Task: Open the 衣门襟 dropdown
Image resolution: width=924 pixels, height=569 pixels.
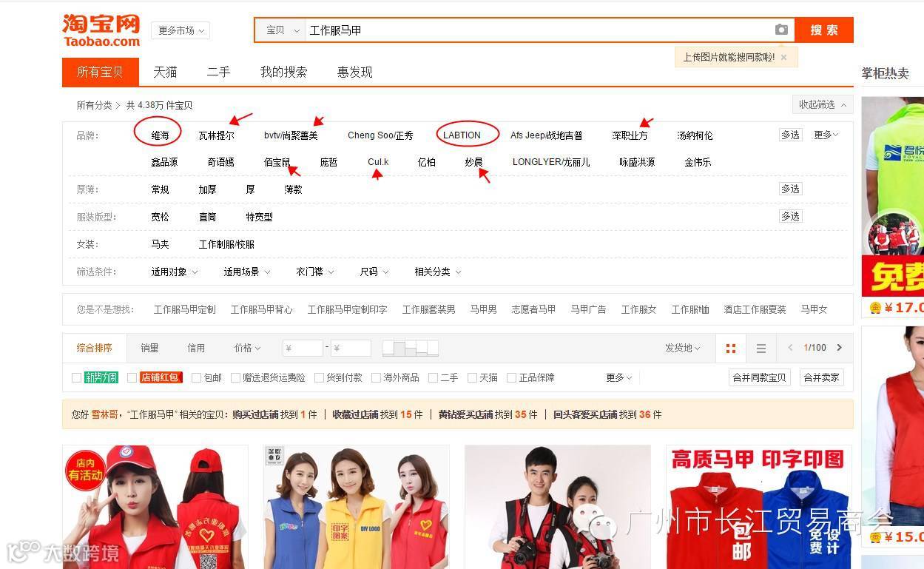Action: [315, 272]
